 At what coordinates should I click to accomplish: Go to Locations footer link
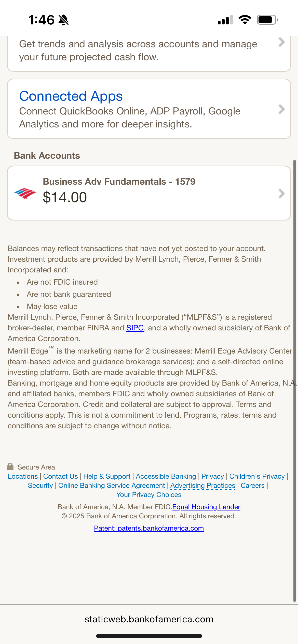tap(23, 476)
